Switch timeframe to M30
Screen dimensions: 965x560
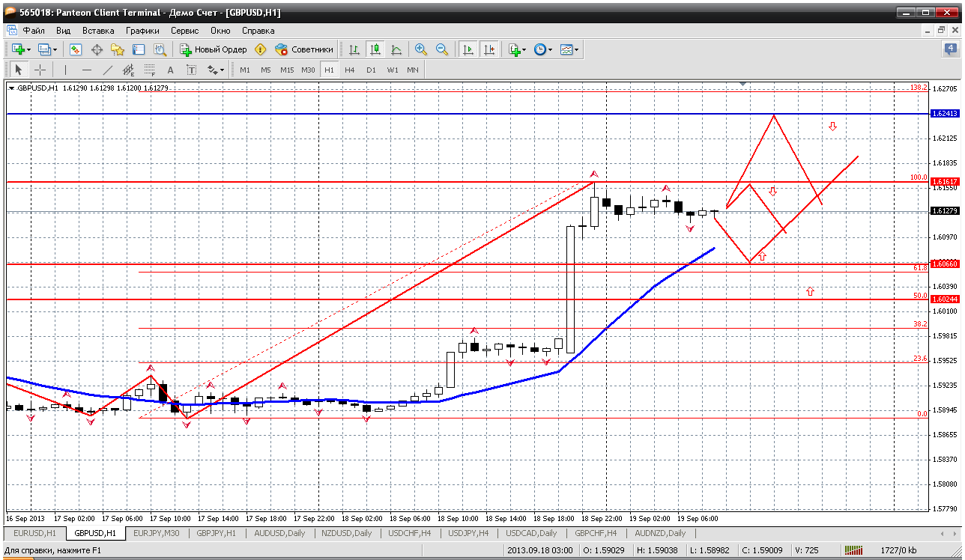(x=308, y=70)
